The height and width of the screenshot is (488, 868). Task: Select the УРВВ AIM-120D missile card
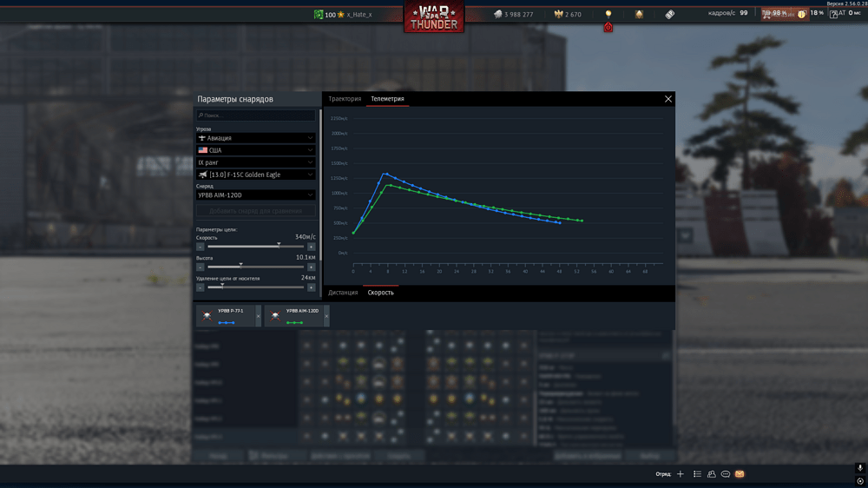coord(294,316)
